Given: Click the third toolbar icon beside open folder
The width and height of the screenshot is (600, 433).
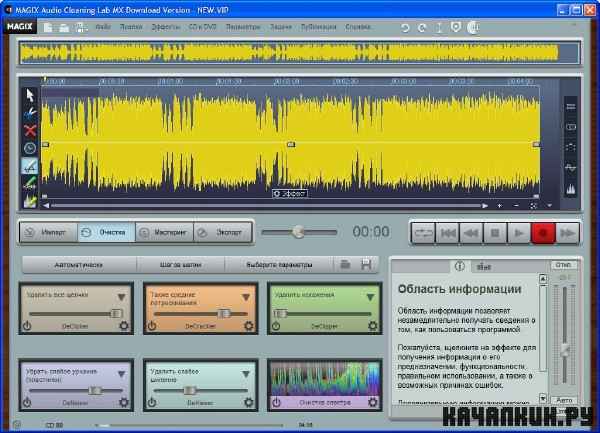Looking at the screenshot, I should (x=81, y=28).
